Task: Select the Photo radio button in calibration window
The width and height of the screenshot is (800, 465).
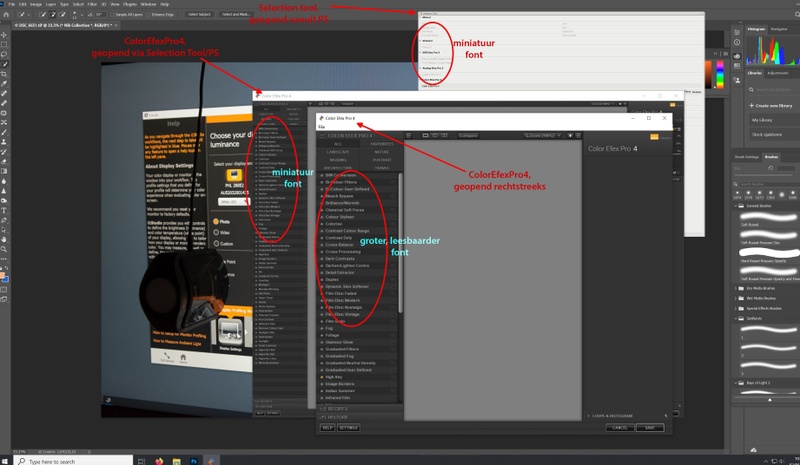Action: [216, 222]
